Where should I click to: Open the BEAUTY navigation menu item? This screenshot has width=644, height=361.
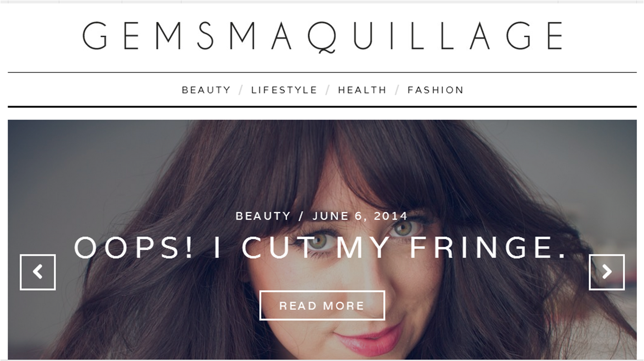point(206,90)
